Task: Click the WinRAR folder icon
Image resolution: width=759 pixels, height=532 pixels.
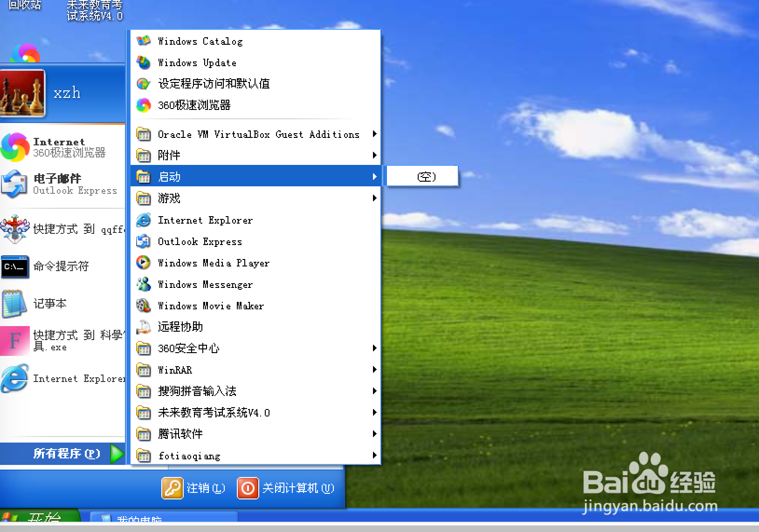Action: pyautogui.click(x=144, y=370)
